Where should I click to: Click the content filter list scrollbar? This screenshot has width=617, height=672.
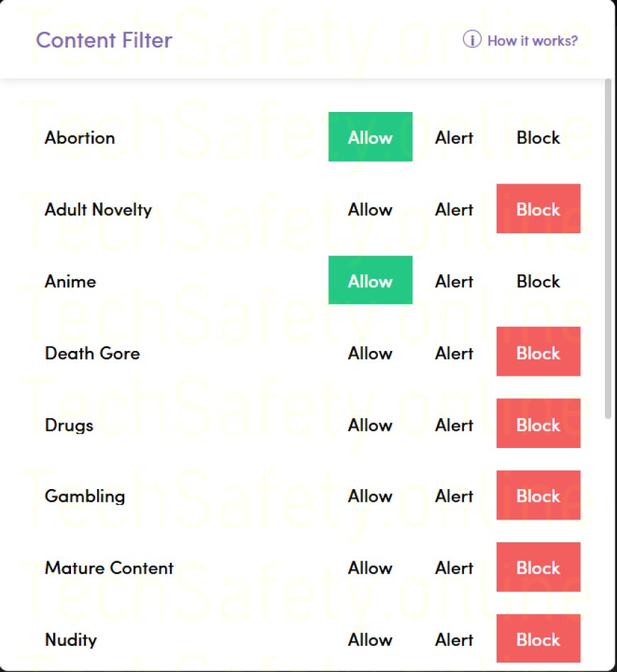[608, 248]
